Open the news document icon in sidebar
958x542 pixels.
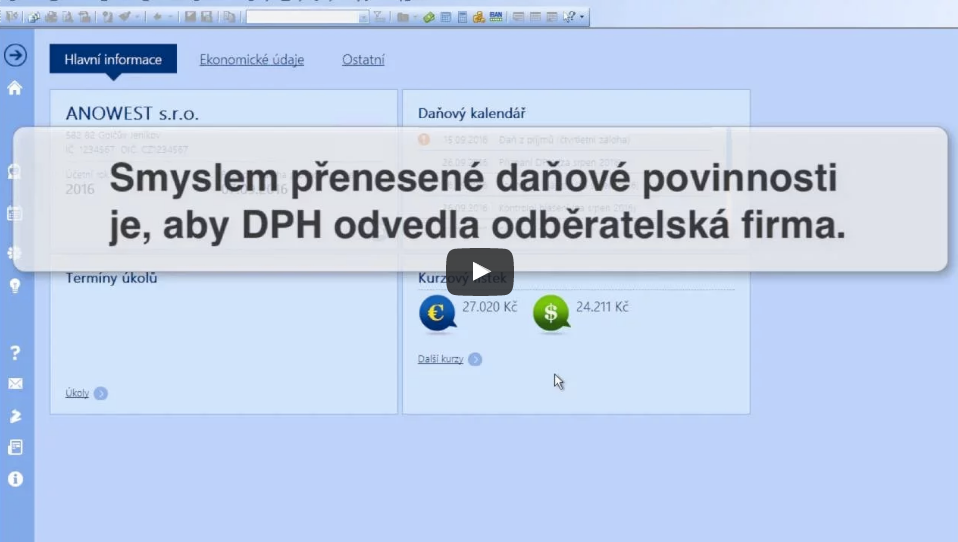(x=15, y=447)
